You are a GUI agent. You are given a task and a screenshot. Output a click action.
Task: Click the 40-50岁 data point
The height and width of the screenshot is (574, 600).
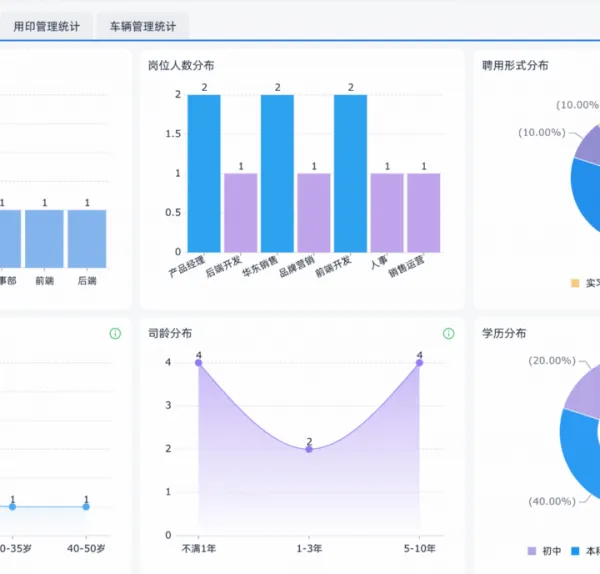[86, 507]
